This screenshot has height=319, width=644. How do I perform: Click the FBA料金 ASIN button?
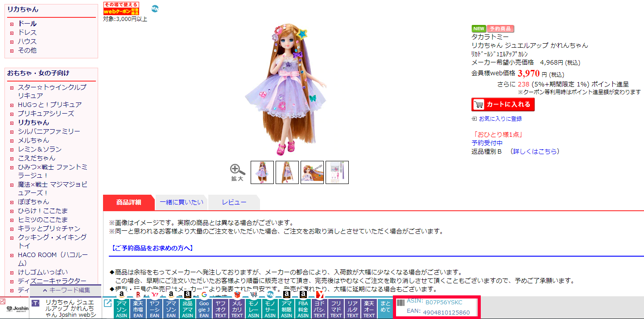tap(303, 309)
